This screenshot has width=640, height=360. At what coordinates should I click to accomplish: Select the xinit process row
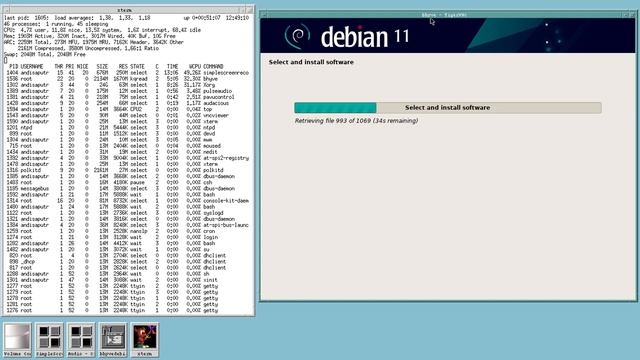pyautogui.click(x=128, y=280)
